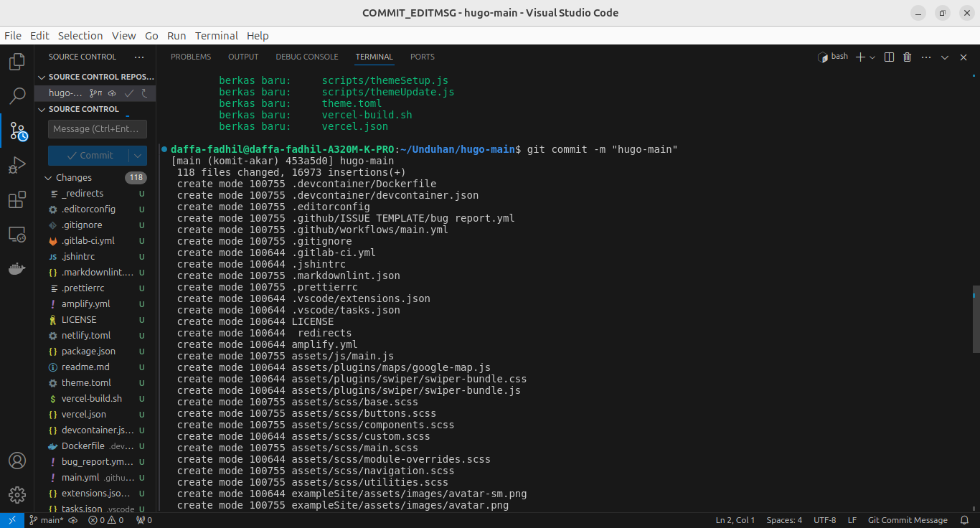Click Git Commit Message language mode
Viewport: 980px width, 528px height.
point(908,520)
